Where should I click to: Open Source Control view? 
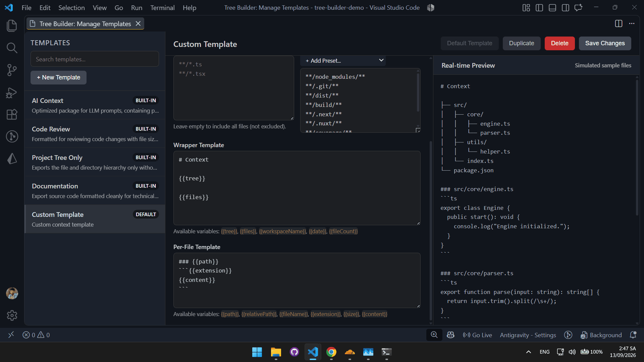pyautogui.click(x=12, y=70)
